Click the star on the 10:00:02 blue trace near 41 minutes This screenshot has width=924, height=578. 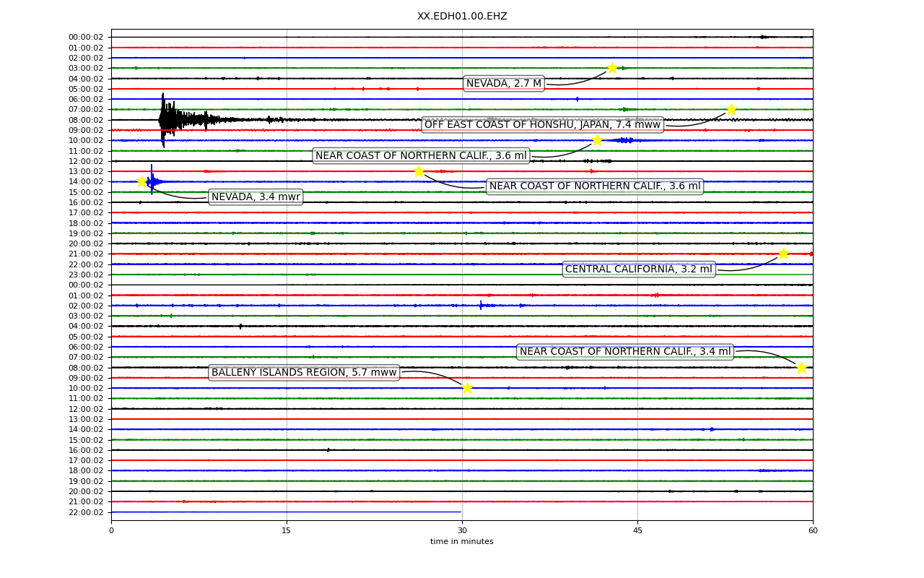[597, 140]
